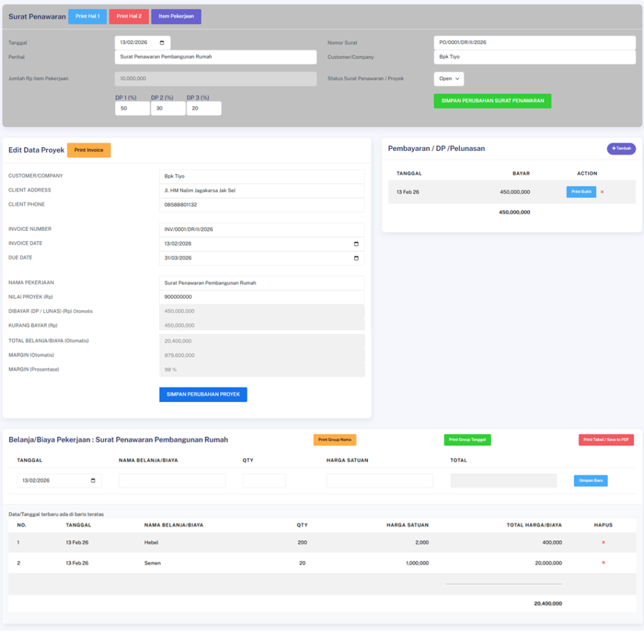The width and height of the screenshot is (644, 644).
Task: Expand the Status Surat Penawaran dropdown
Action: [x=448, y=79]
